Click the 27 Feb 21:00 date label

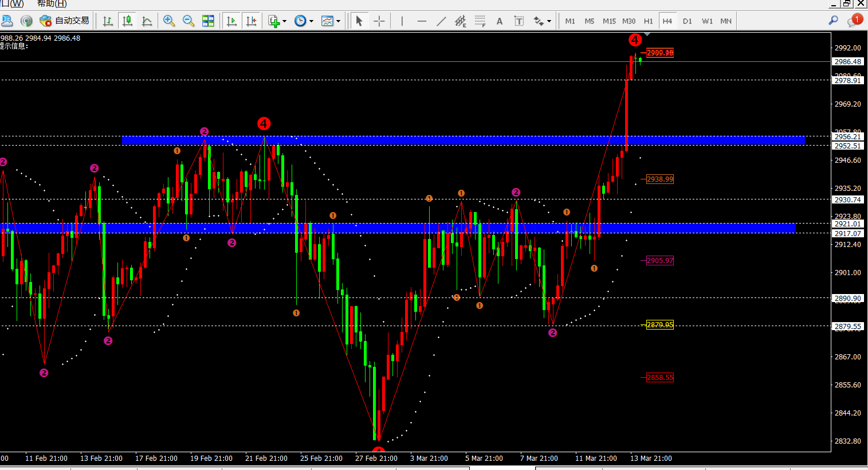(376, 459)
